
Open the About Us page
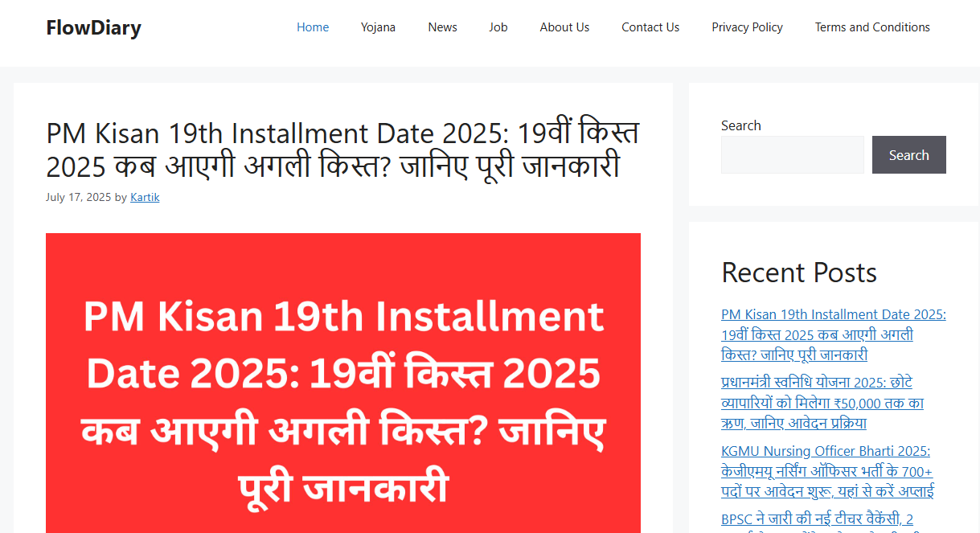(564, 27)
